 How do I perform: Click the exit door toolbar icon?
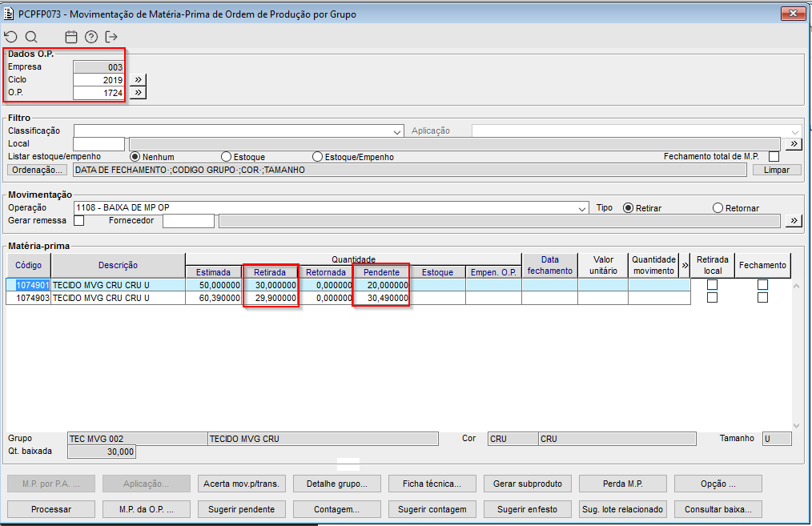pyautogui.click(x=111, y=37)
